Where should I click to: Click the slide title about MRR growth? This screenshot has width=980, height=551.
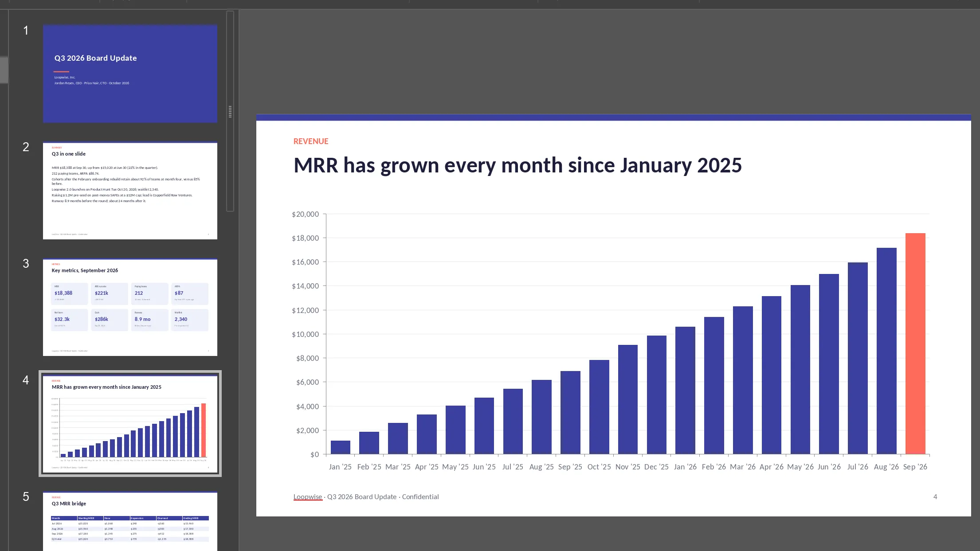(x=517, y=165)
